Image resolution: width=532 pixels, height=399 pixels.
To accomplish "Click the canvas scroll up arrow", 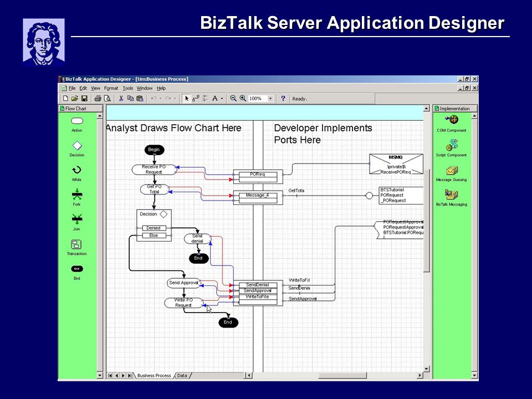I will (x=427, y=109).
